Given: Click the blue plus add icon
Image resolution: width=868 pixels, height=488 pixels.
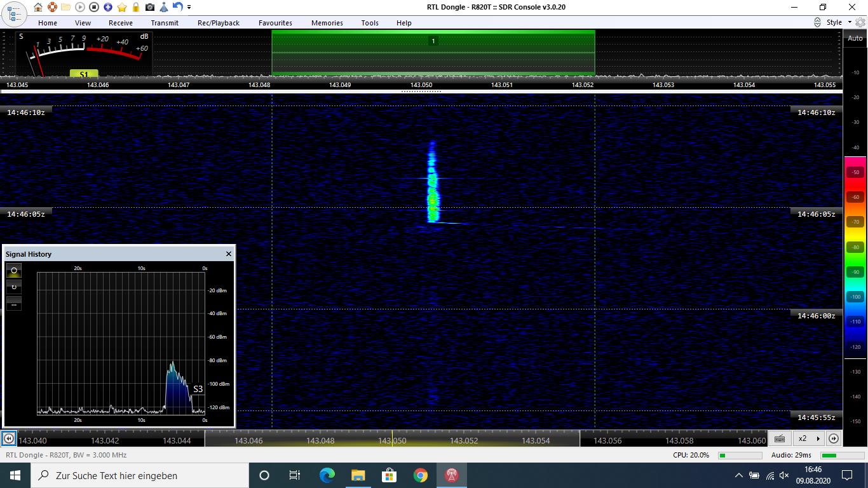Looking at the screenshot, I should (108, 7).
